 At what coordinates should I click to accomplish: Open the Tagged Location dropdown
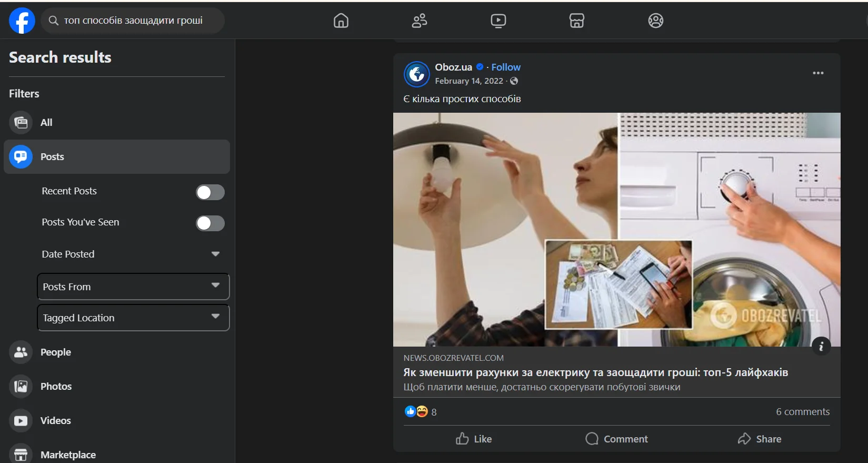pos(133,318)
